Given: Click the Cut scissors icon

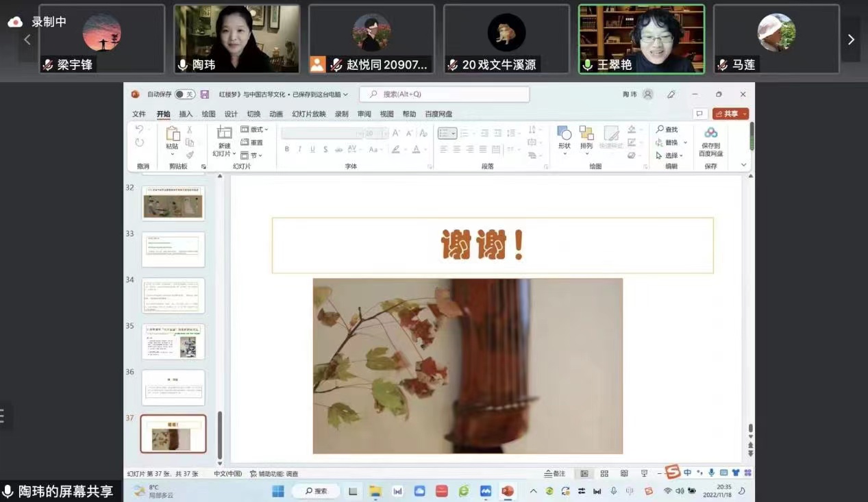Looking at the screenshot, I should 190,129.
